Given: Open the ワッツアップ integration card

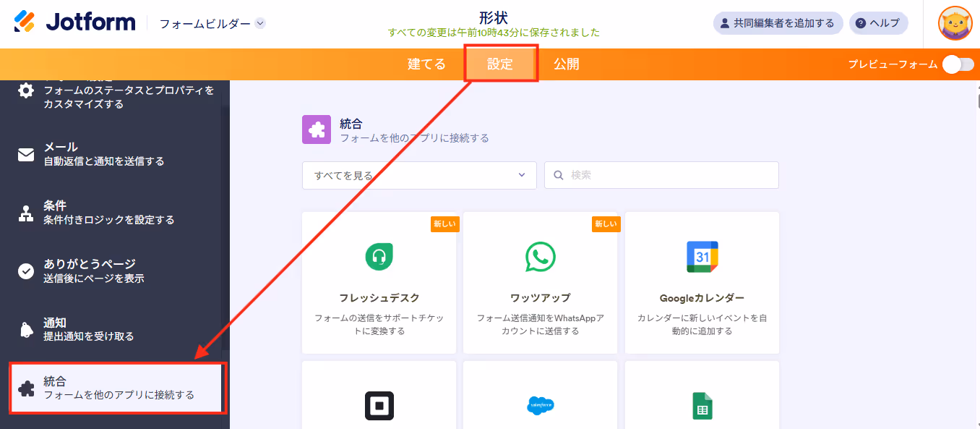Looking at the screenshot, I should point(541,283).
